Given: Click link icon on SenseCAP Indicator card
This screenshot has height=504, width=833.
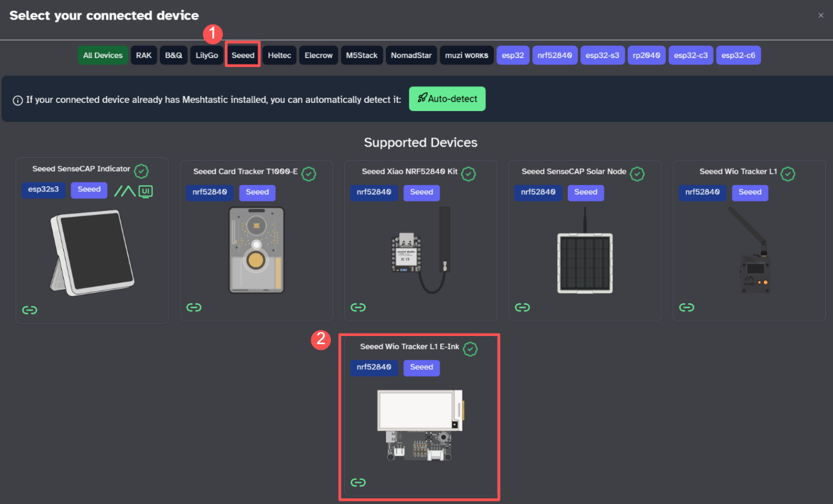Looking at the screenshot, I should (x=30, y=310).
